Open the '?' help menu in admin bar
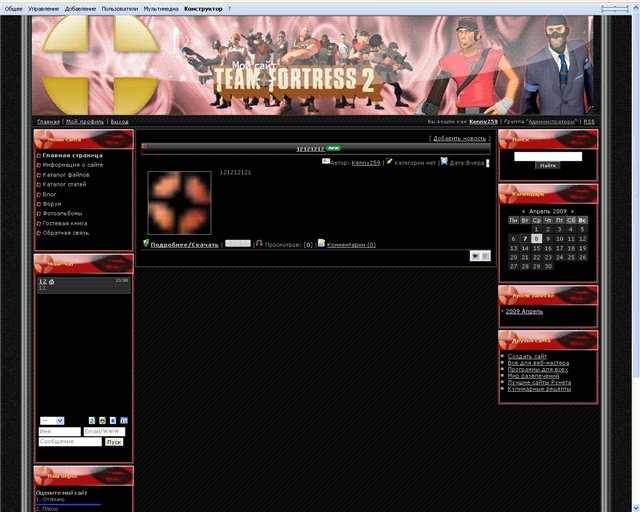The image size is (640, 512). pos(229,9)
